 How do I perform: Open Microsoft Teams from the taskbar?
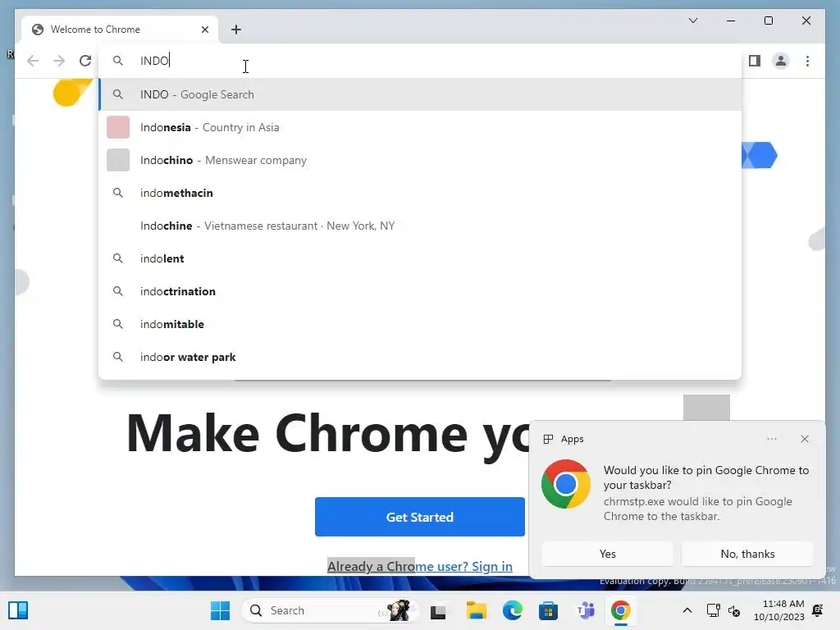click(x=585, y=610)
